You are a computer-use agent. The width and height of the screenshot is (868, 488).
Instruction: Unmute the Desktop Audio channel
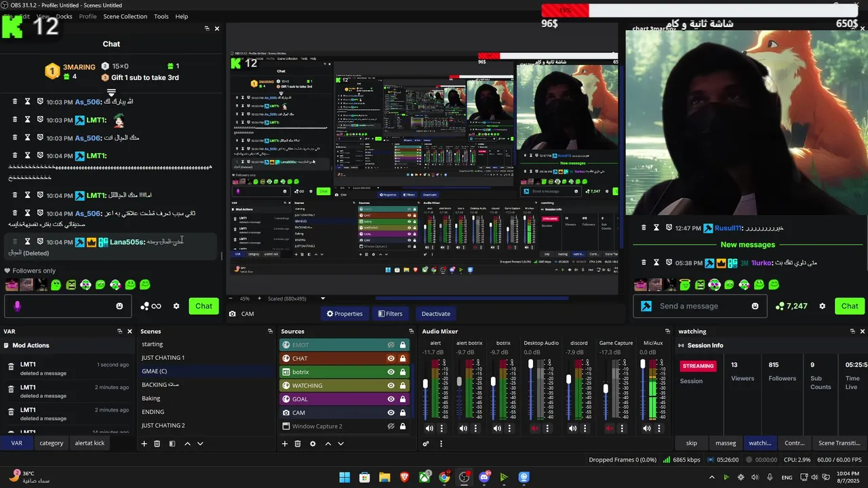(x=535, y=428)
